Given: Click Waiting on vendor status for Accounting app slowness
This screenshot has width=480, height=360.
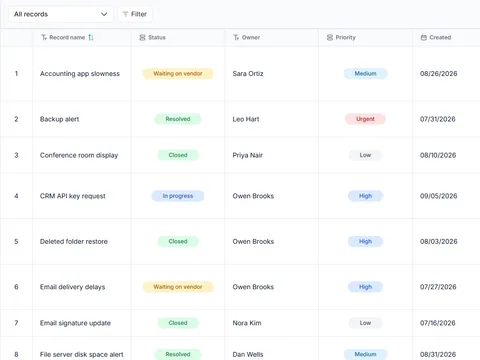Looking at the screenshot, I should click(178, 74).
